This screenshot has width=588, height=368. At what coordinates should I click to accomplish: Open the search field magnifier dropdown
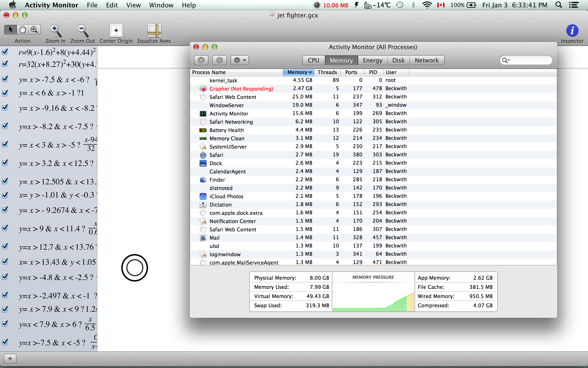506,60
